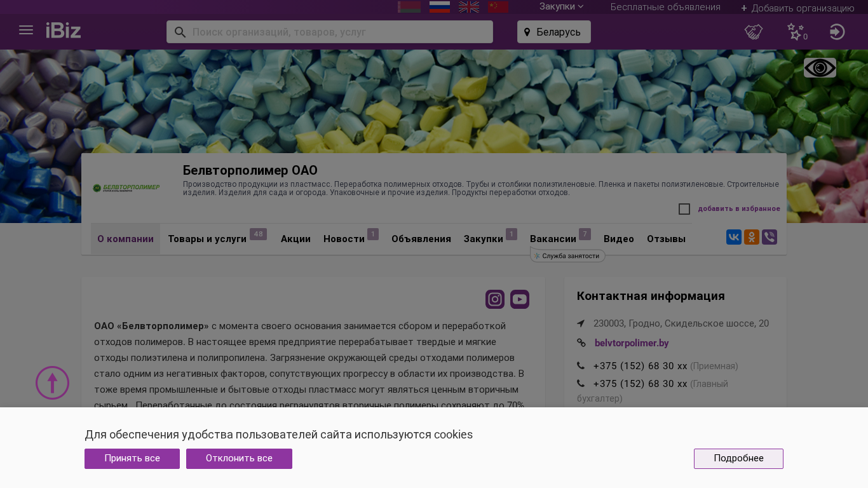Open the Объявления tab

click(x=421, y=239)
